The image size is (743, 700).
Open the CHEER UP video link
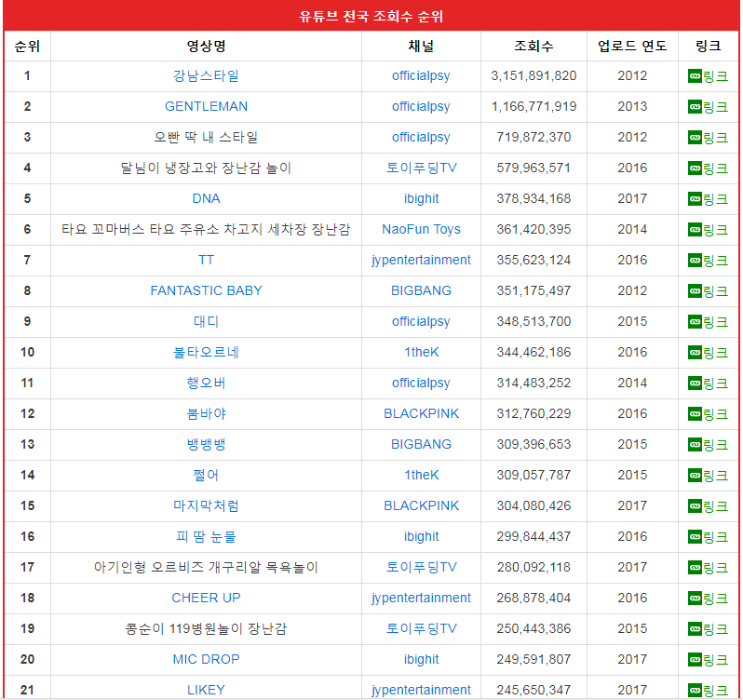pos(206,598)
